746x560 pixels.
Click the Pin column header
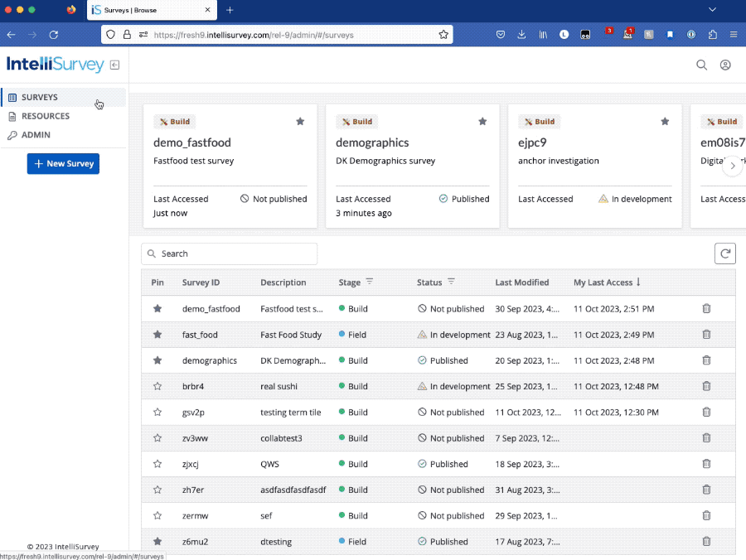157,282
